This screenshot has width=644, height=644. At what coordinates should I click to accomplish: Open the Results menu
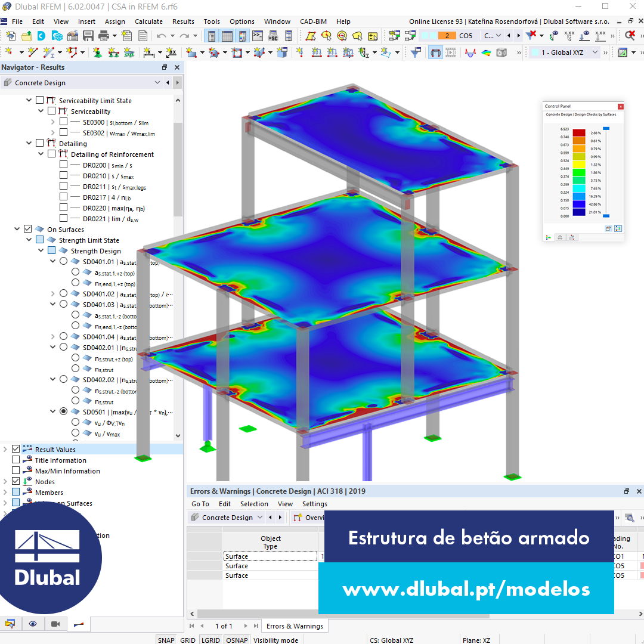coord(183,21)
